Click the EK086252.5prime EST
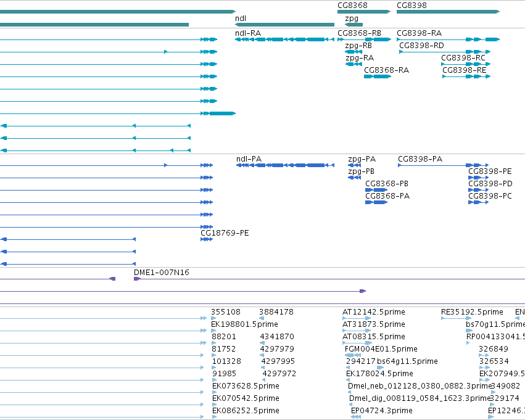 pyautogui.click(x=214, y=417)
